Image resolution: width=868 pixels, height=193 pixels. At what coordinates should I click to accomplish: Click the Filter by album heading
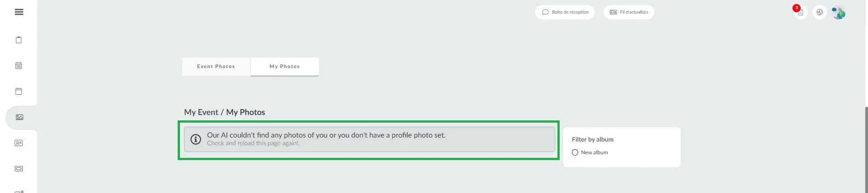(592, 139)
